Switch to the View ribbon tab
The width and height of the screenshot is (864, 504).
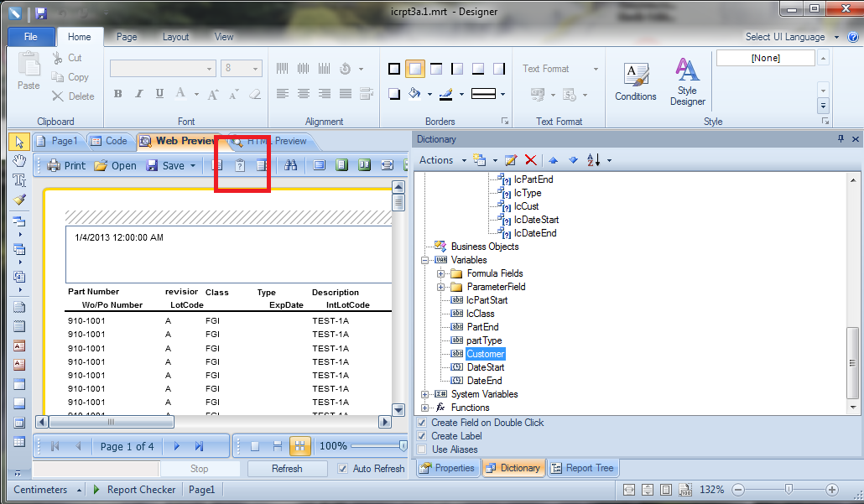(x=224, y=37)
